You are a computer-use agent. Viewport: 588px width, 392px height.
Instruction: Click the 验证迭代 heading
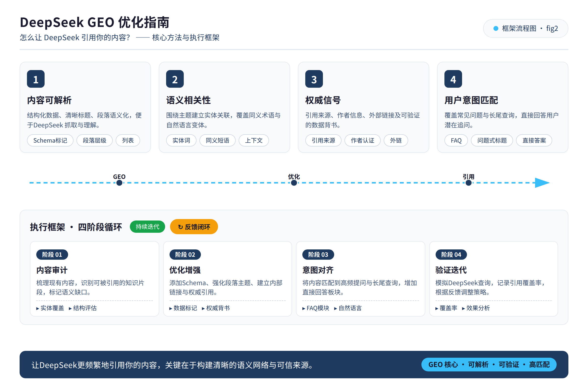coord(451,270)
